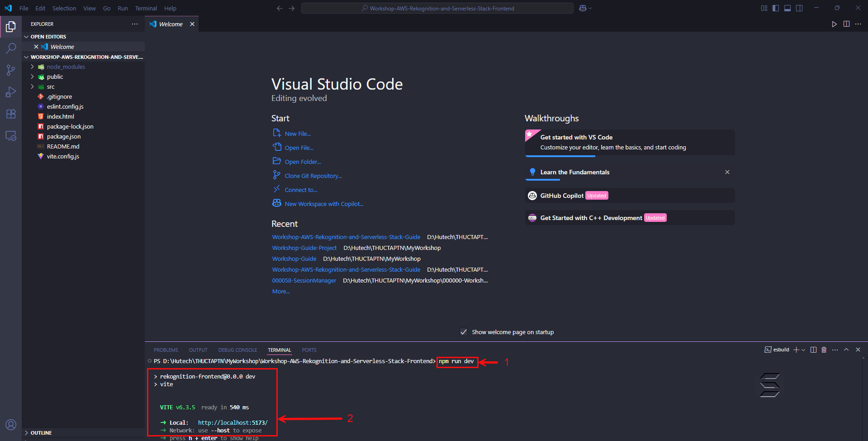Toggle primary sidebar visibility
The width and height of the screenshot is (868, 441).
click(x=776, y=8)
